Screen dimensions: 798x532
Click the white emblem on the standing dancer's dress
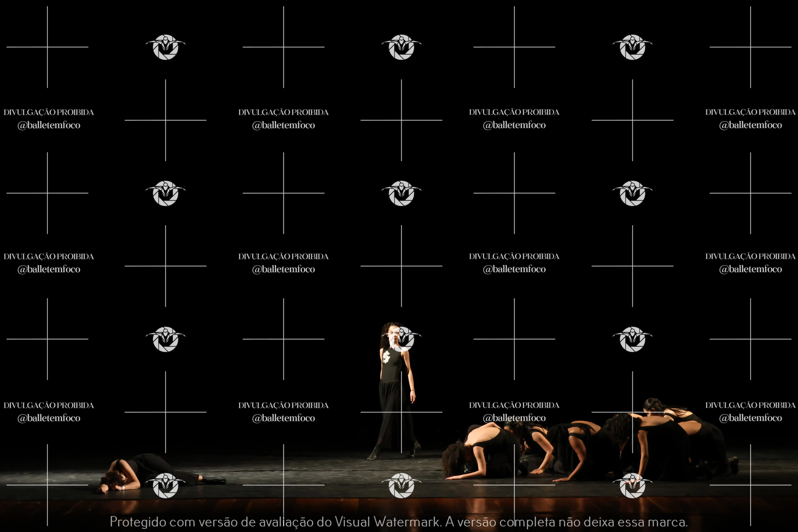[x=386, y=357]
